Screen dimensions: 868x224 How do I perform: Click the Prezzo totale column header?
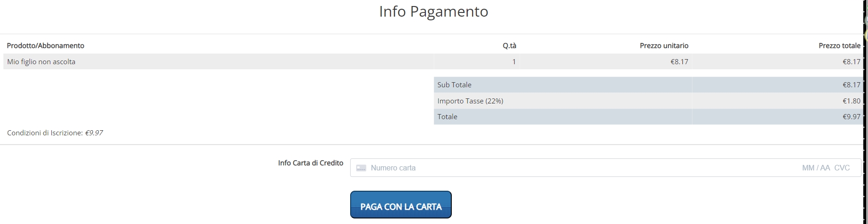[x=839, y=46]
